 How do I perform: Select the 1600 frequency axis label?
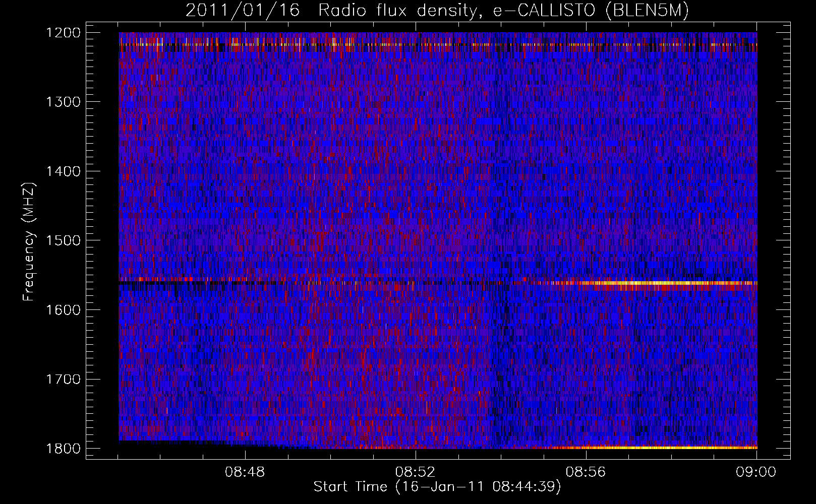point(63,310)
